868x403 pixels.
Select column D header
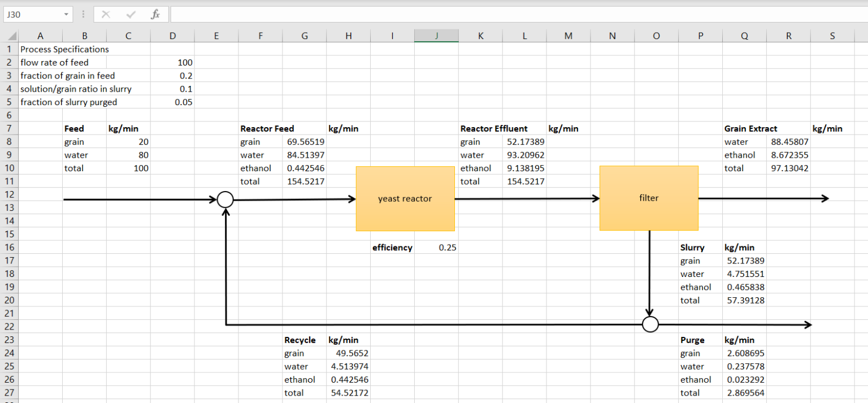point(172,36)
